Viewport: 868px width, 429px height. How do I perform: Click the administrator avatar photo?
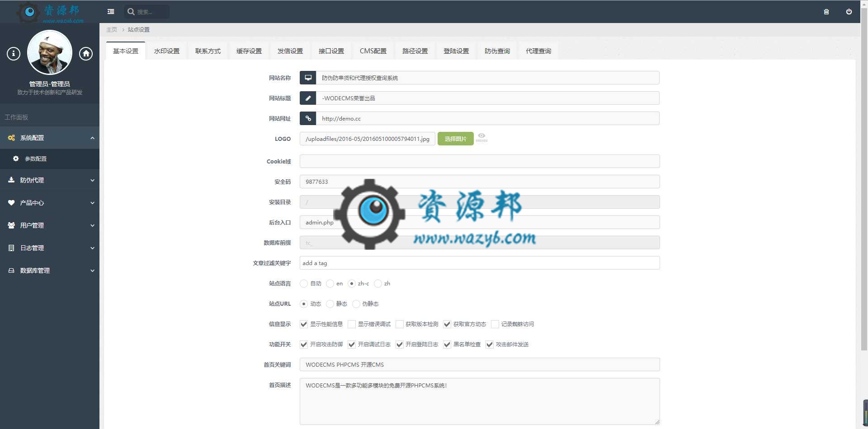click(x=50, y=52)
